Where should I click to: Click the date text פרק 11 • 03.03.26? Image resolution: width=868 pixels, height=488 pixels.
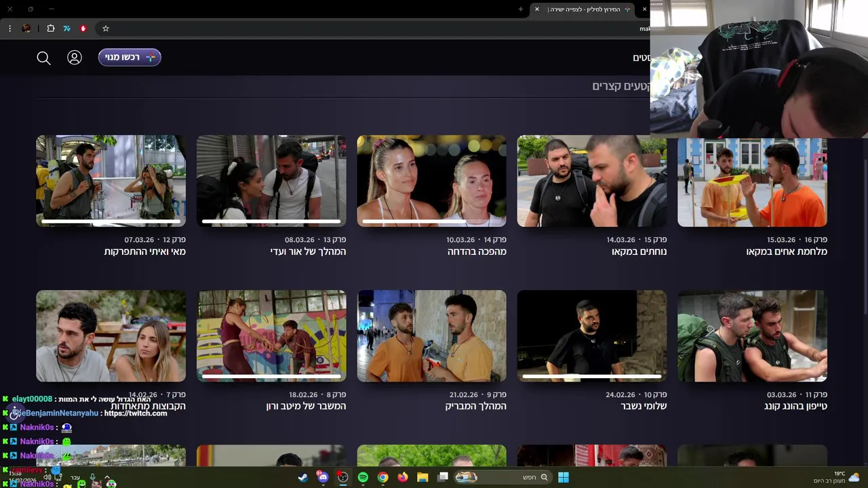click(x=797, y=394)
